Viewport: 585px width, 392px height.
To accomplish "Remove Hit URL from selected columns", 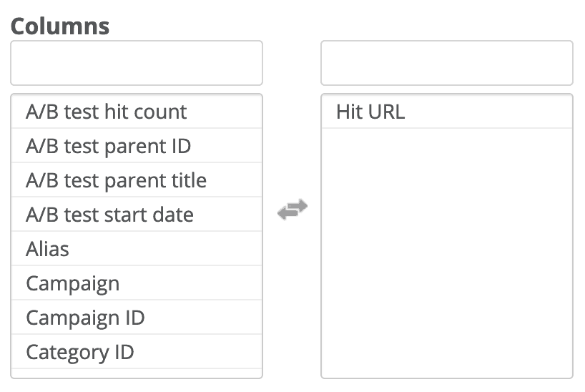I will (447, 112).
